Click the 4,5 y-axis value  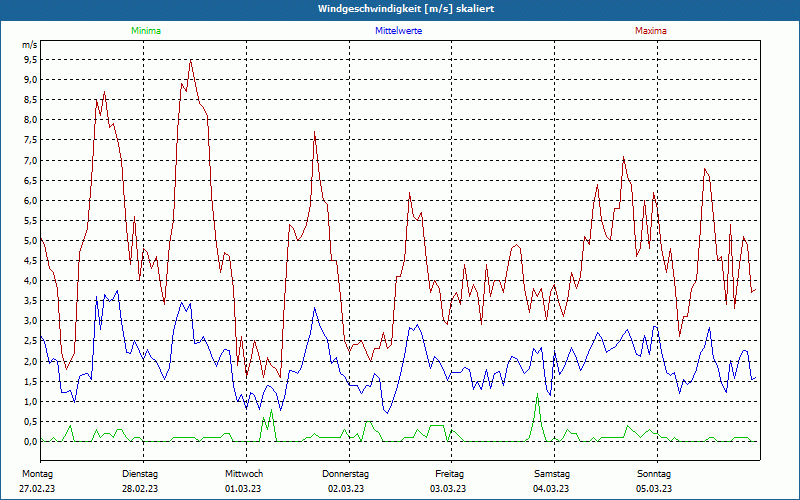31,261
